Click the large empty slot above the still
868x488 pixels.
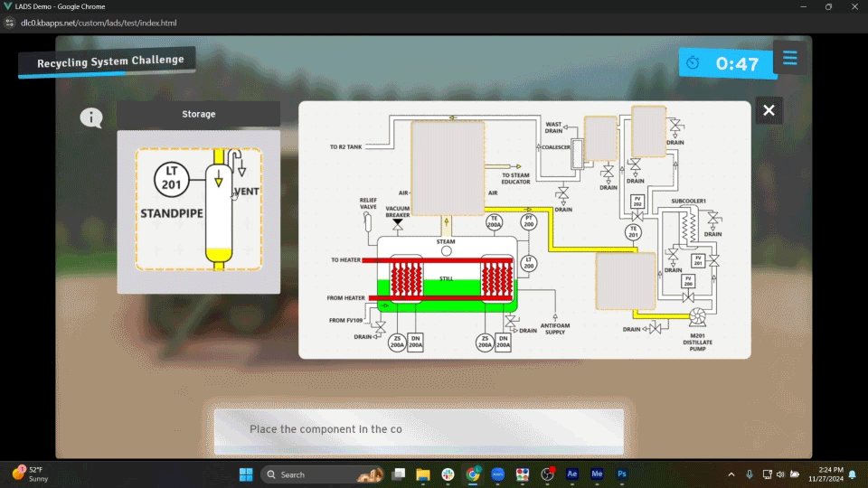[448, 166]
